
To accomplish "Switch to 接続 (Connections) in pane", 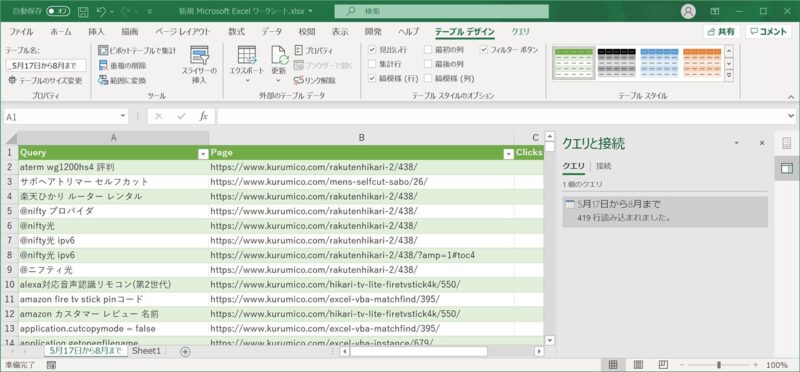I will point(604,166).
